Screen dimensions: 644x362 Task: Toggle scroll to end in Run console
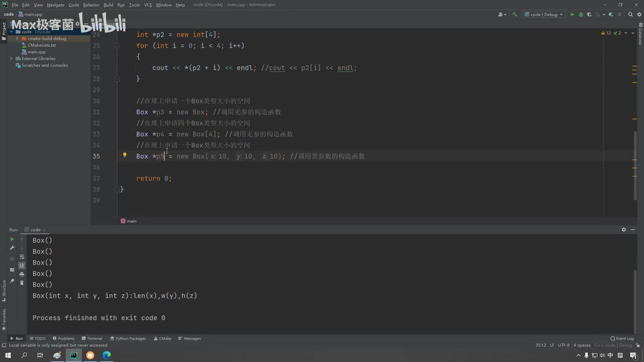point(22,265)
